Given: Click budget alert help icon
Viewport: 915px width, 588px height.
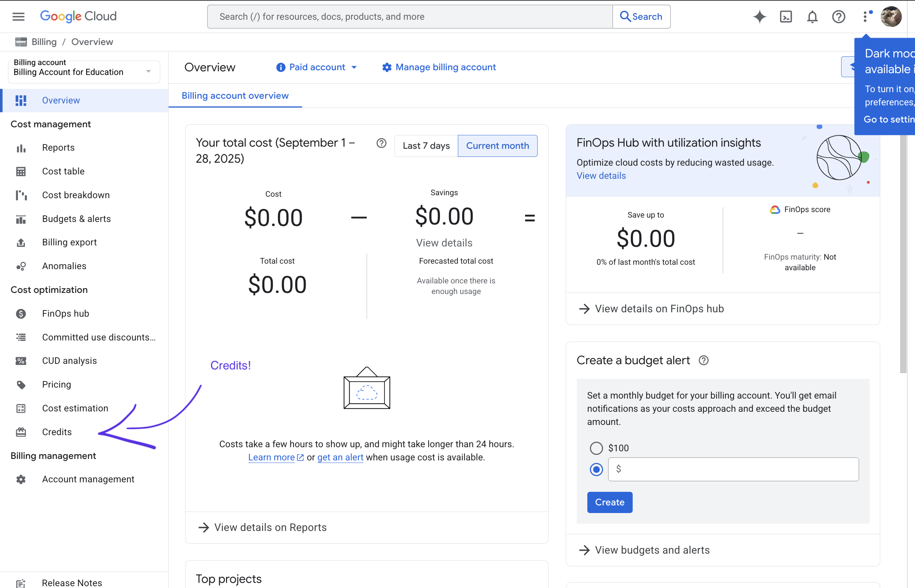Looking at the screenshot, I should [x=703, y=361].
